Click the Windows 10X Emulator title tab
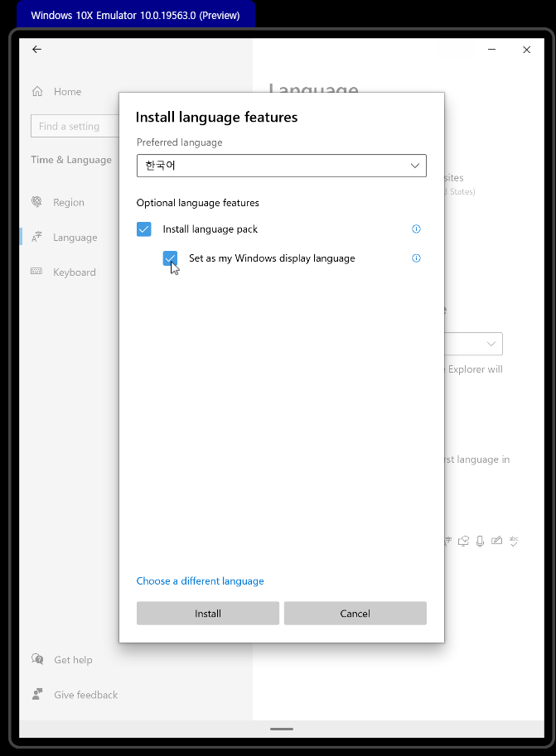Image resolution: width=556 pixels, height=756 pixels. (x=136, y=15)
